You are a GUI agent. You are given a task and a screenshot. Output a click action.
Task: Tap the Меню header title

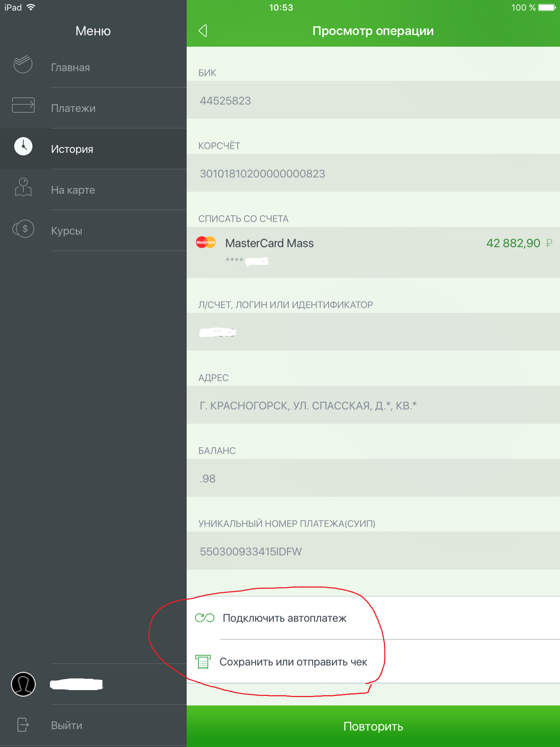[93, 31]
